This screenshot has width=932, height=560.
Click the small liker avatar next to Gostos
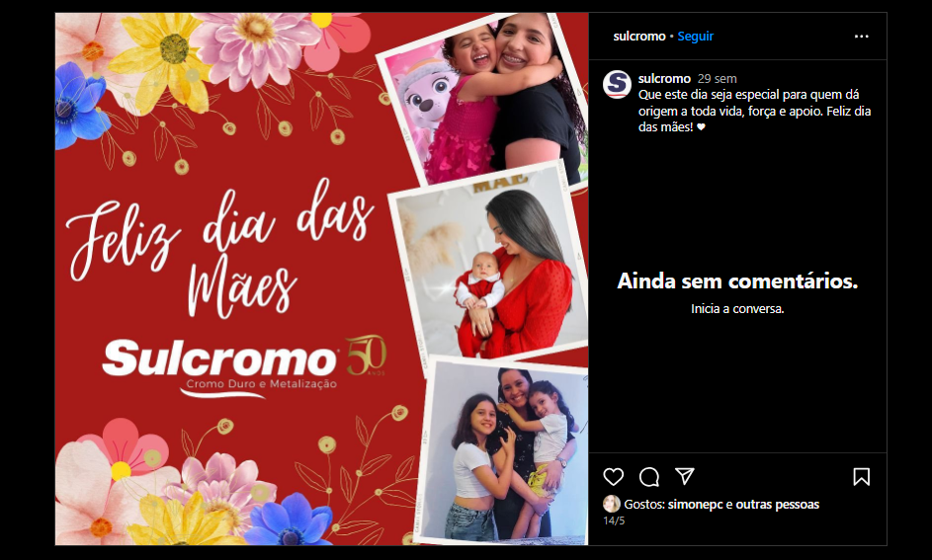pyautogui.click(x=611, y=504)
